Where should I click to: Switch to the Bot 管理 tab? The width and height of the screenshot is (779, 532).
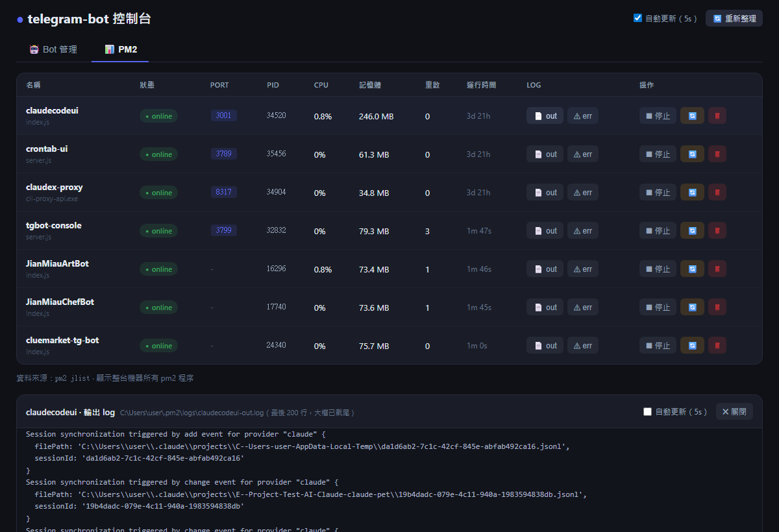pyautogui.click(x=53, y=49)
